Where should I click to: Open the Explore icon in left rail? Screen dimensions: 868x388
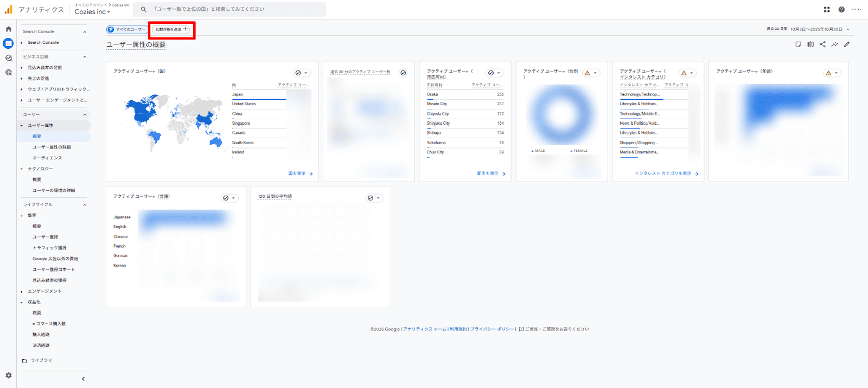(8, 58)
